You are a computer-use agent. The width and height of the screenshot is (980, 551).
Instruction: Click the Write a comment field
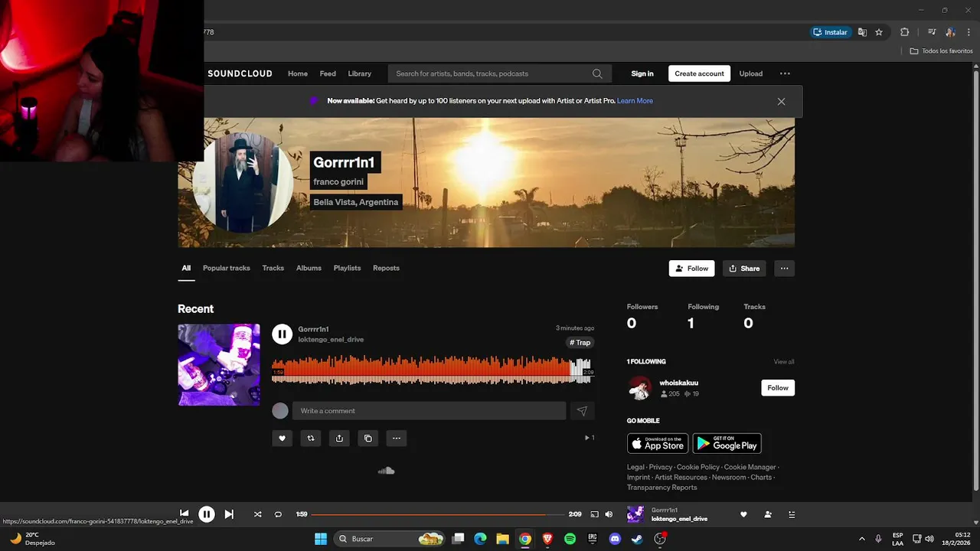point(429,411)
